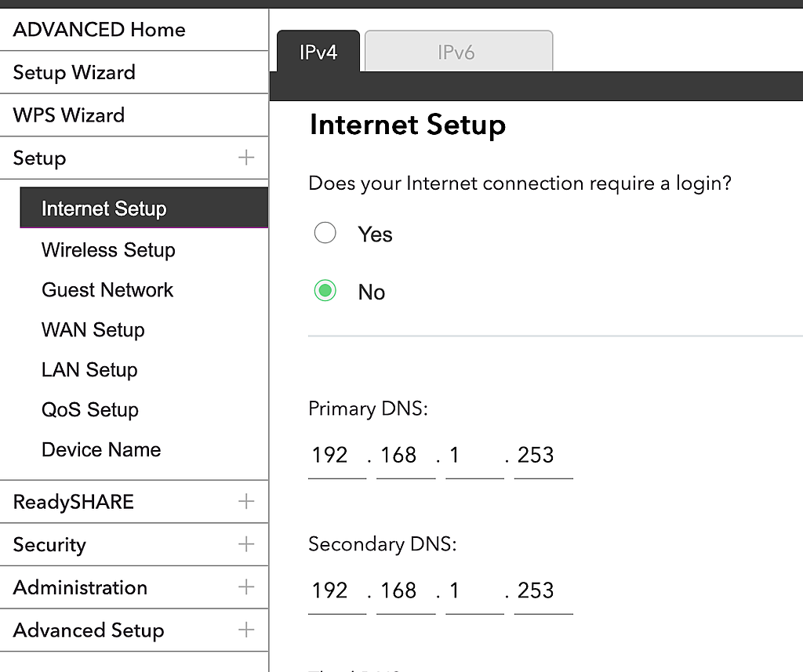803x672 pixels.
Task: Edit Secondary DNS second octet field
Action: [405, 591]
